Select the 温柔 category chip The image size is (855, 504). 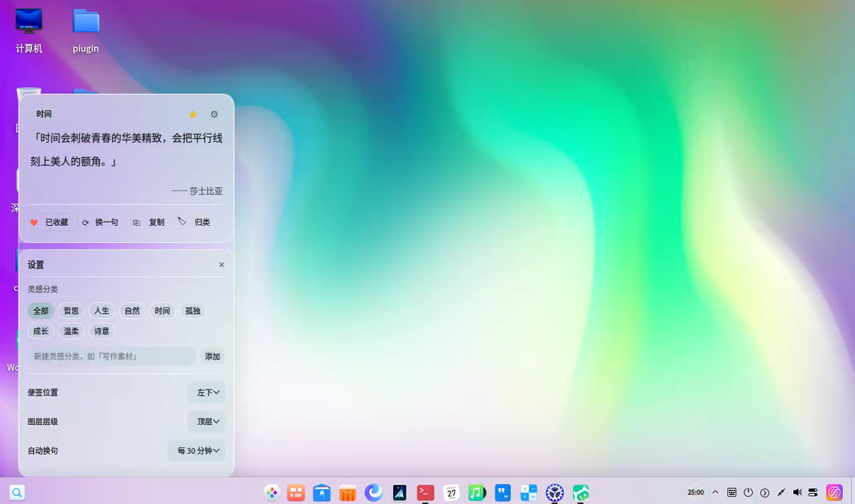click(71, 331)
